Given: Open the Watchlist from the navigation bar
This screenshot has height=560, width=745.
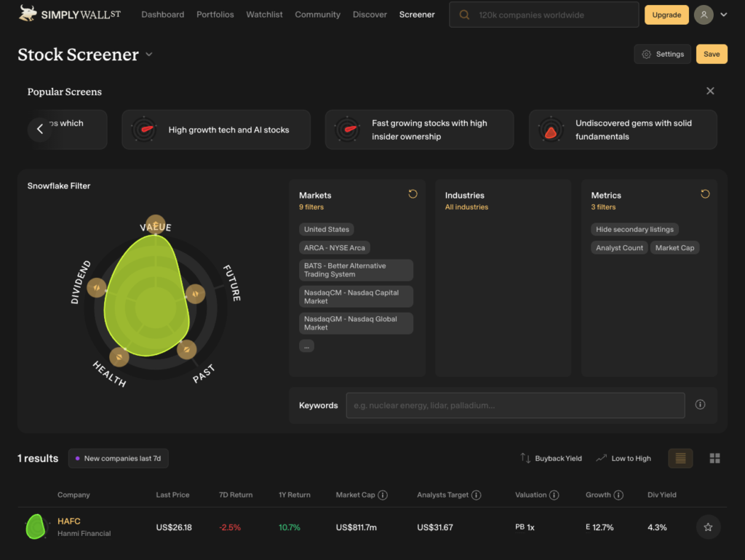Looking at the screenshot, I should pyautogui.click(x=264, y=14).
